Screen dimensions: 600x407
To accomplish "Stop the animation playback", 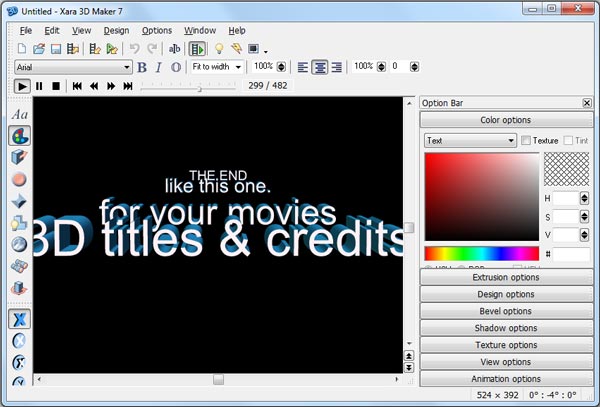I will (x=56, y=86).
